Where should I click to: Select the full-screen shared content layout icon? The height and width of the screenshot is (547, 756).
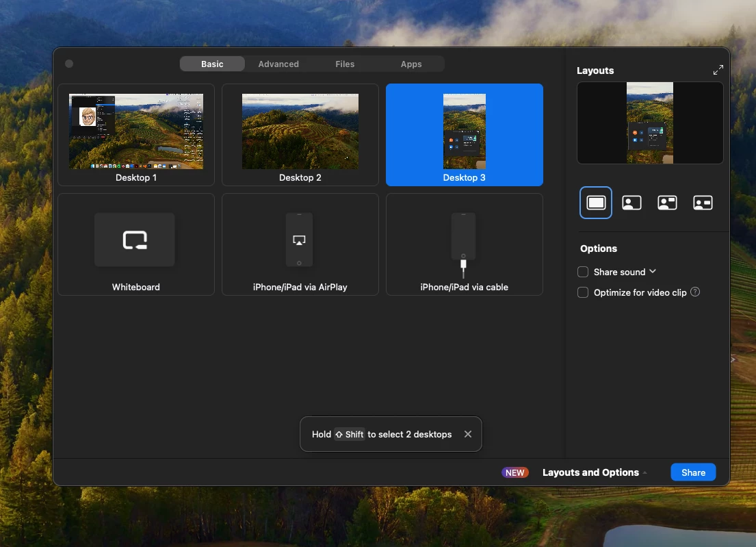595,203
